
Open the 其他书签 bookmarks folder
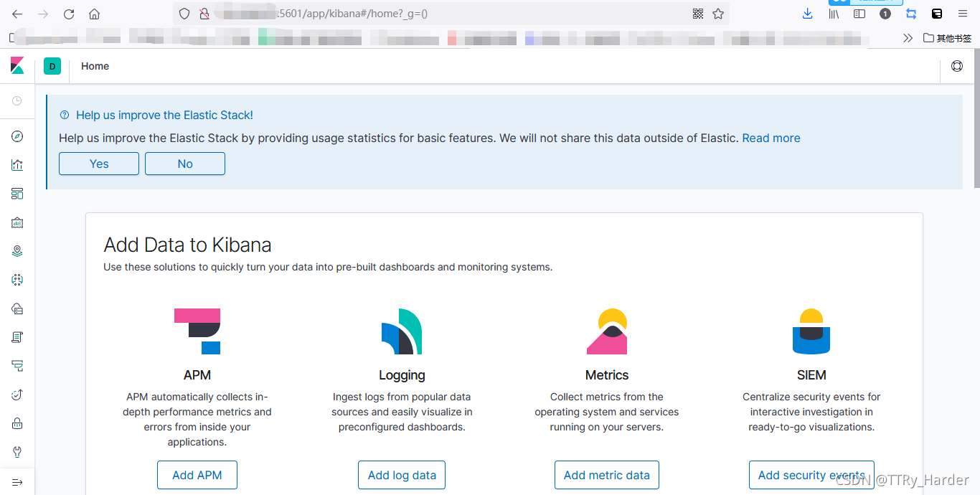point(948,38)
